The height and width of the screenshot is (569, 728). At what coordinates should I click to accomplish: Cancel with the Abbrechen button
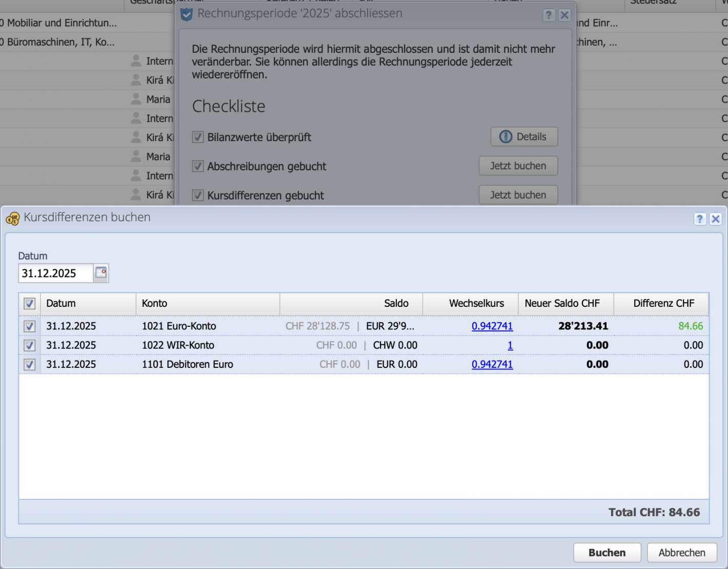(682, 553)
